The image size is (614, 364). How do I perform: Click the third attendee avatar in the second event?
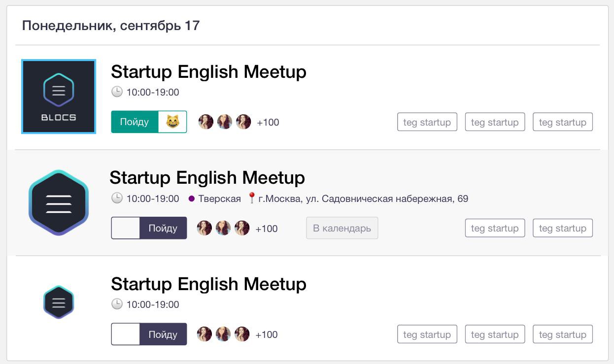(x=242, y=228)
